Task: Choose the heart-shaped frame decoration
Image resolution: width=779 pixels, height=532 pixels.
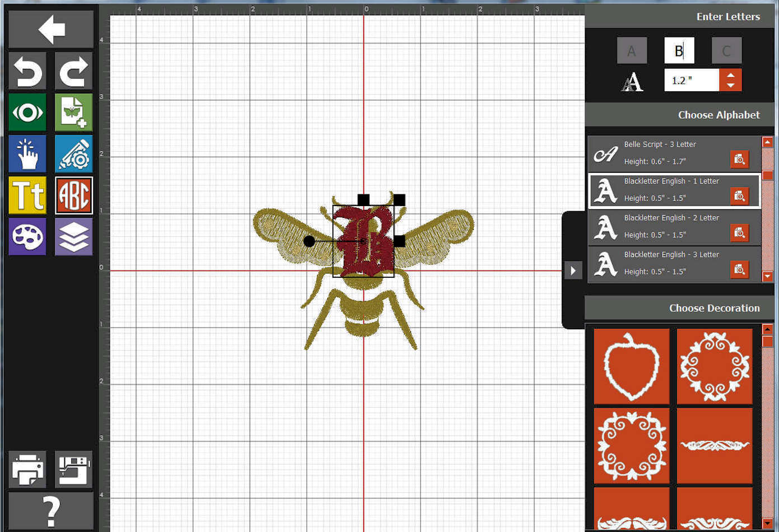Action: point(632,366)
